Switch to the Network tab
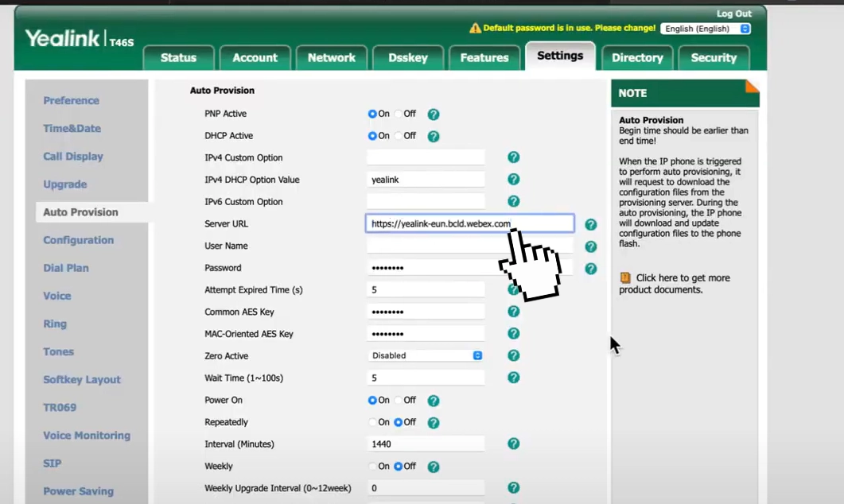Image resolution: width=844 pixels, height=504 pixels. tap(331, 58)
